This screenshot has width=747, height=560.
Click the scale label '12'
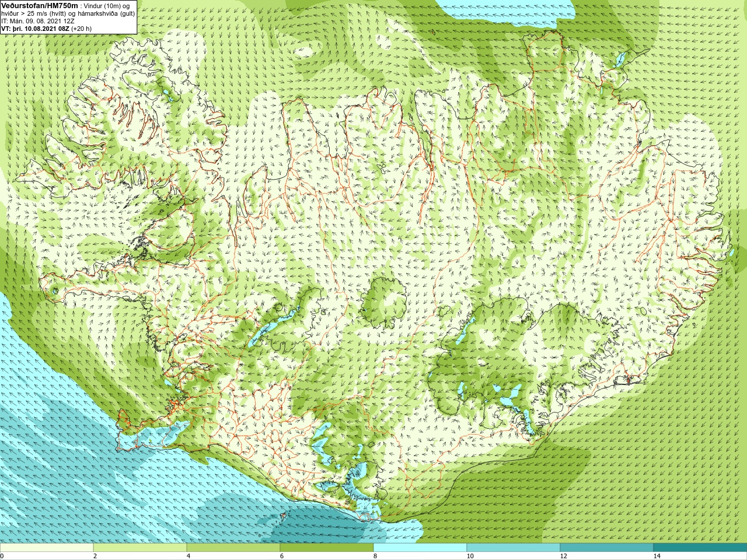pyautogui.click(x=563, y=556)
